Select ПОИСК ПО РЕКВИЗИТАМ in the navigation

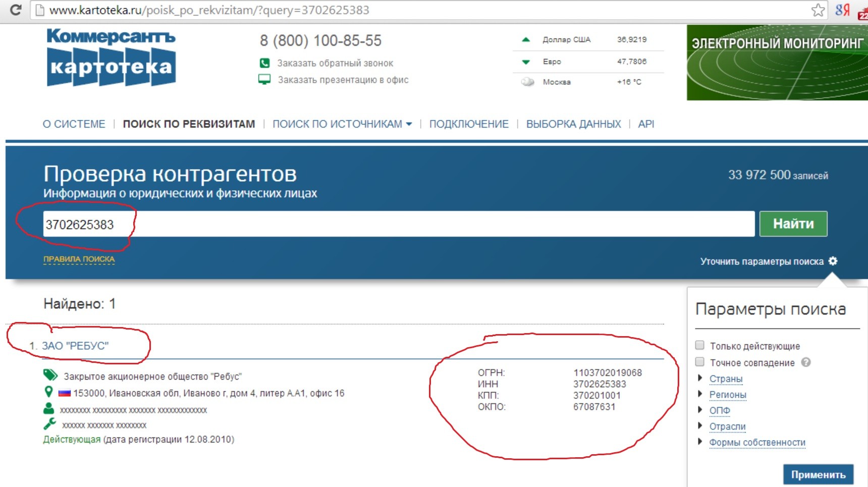point(189,124)
